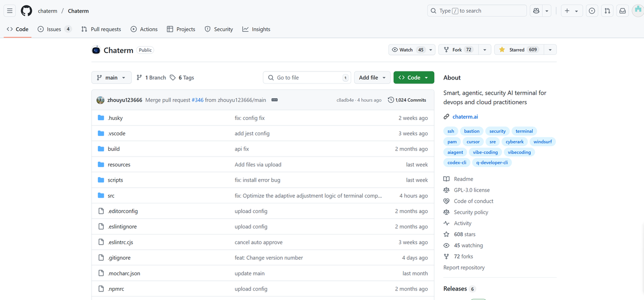Click the ssh topic tag
The height and width of the screenshot is (300, 644).
(x=451, y=131)
